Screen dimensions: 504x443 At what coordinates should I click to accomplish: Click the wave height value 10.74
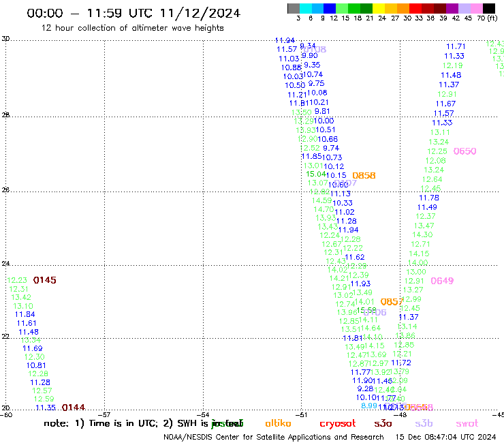point(313,75)
